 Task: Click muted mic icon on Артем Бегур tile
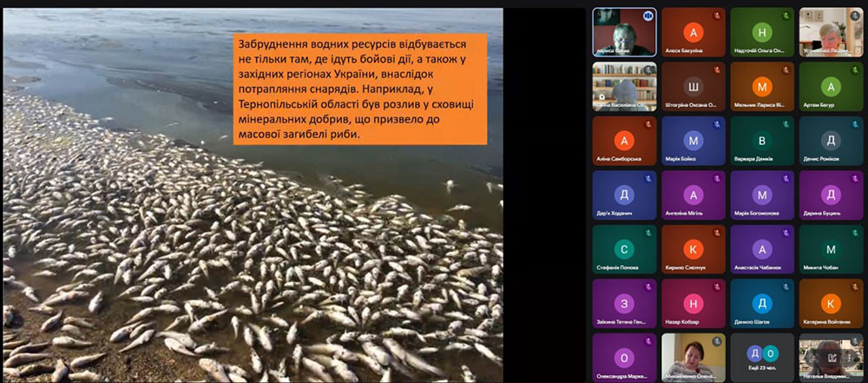coord(854,69)
